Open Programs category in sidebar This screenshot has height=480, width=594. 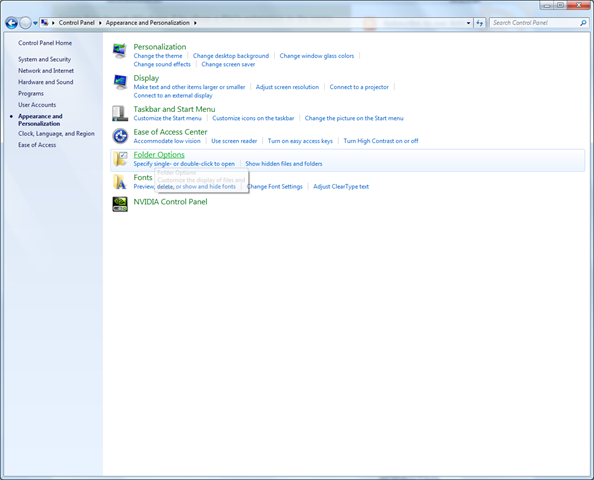pyautogui.click(x=31, y=93)
